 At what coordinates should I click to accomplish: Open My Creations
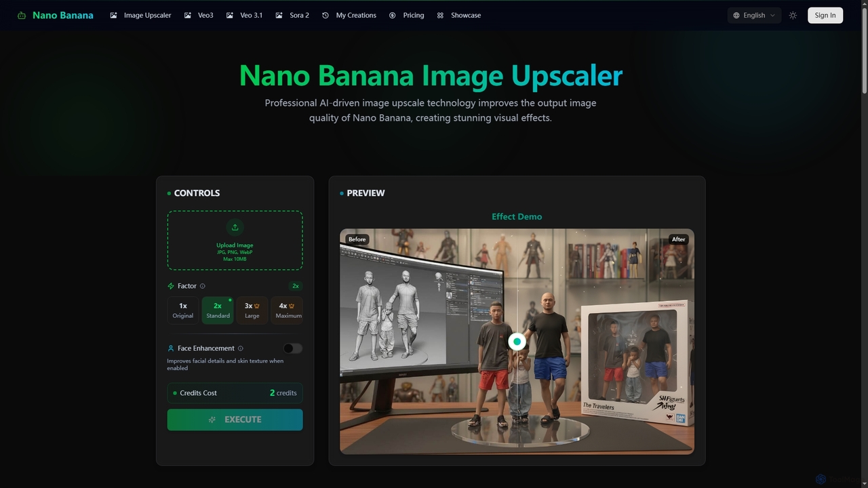coord(349,15)
